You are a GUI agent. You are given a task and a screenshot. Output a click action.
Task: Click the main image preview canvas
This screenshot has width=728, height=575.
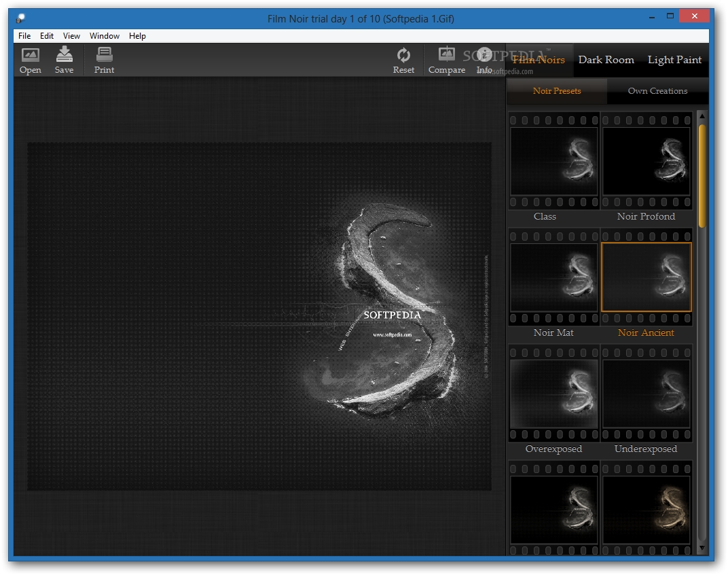pyautogui.click(x=259, y=316)
